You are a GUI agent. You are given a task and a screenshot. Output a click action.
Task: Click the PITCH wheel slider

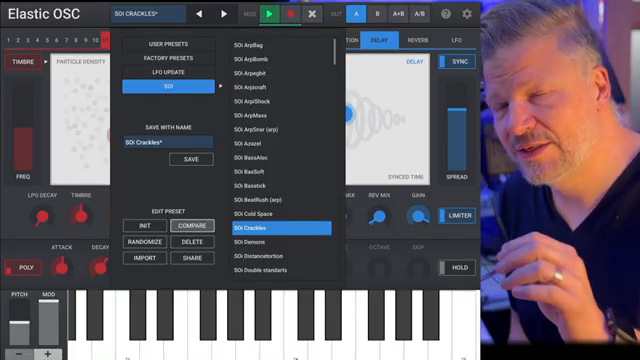(x=20, y=322)
